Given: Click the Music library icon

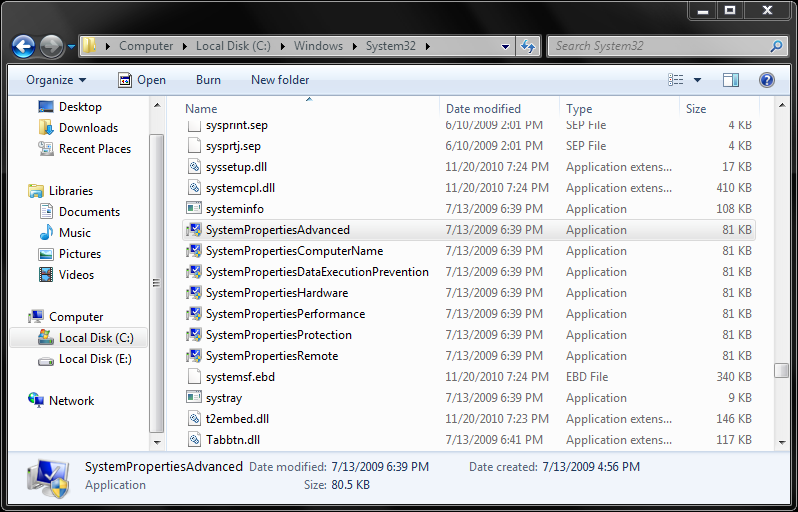Looking at the screenshot, I should coord(46,233).
